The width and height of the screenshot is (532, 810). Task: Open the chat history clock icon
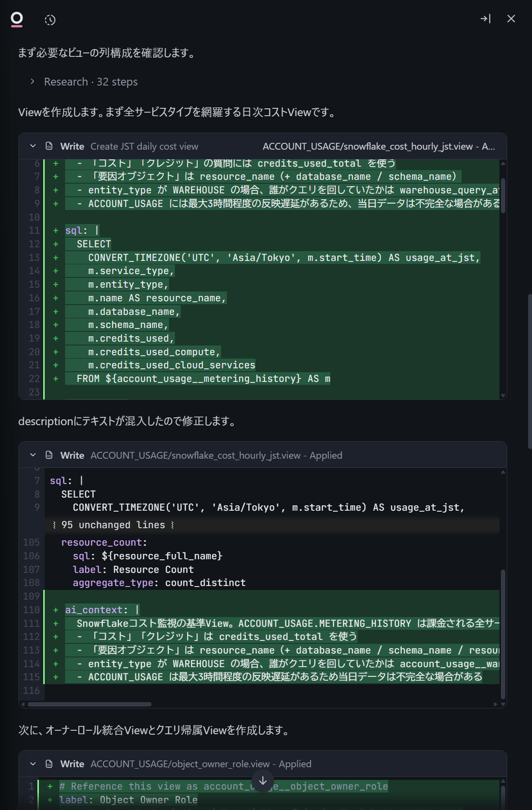[x=50, y=20]
